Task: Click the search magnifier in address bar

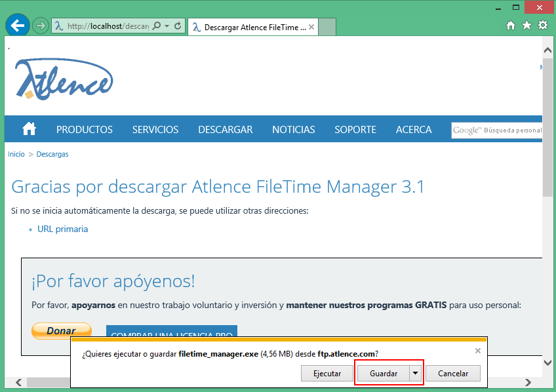Action: 156,26
